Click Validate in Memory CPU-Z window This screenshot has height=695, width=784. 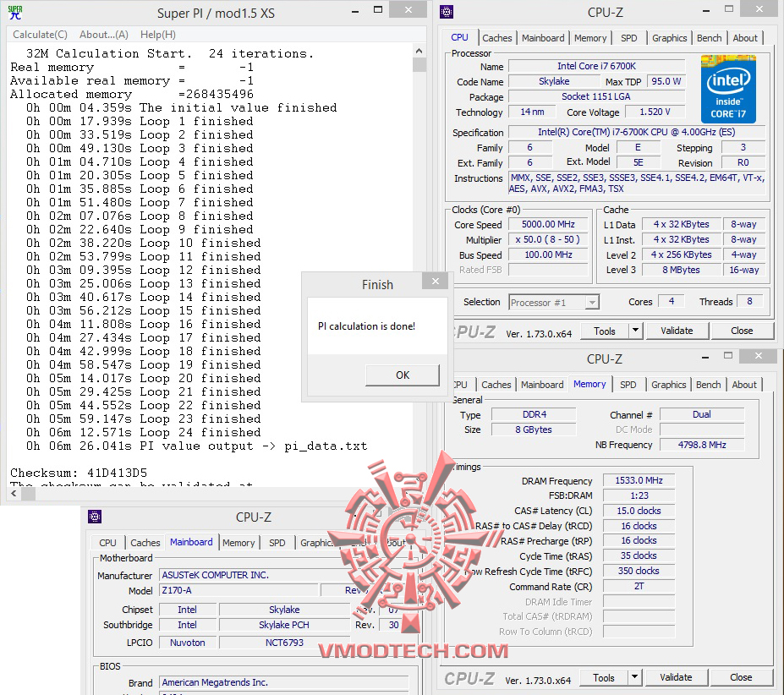[x=676, y=677]
